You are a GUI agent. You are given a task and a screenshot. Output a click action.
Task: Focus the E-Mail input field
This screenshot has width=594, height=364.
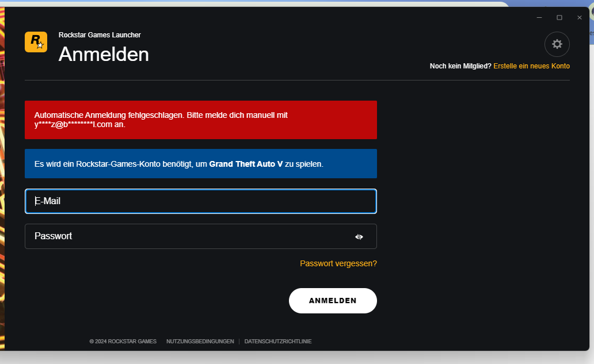tap(201, 201)
